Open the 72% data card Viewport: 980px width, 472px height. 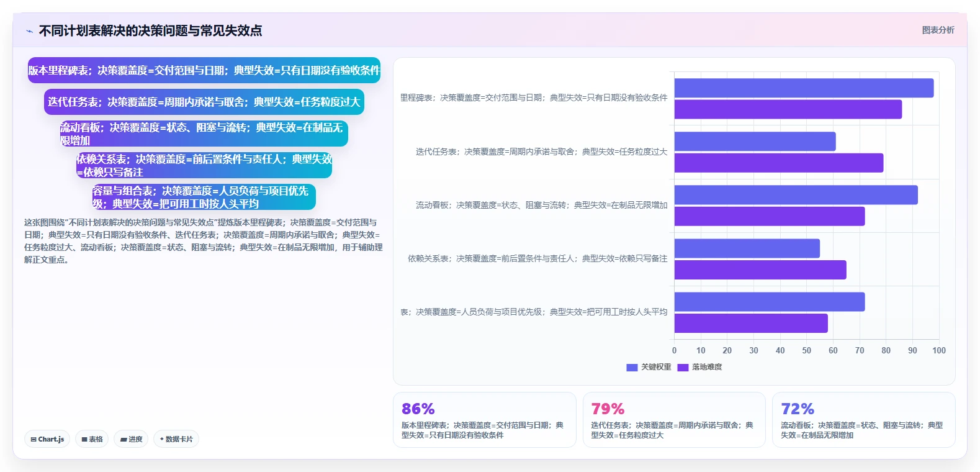click(863, 420)
